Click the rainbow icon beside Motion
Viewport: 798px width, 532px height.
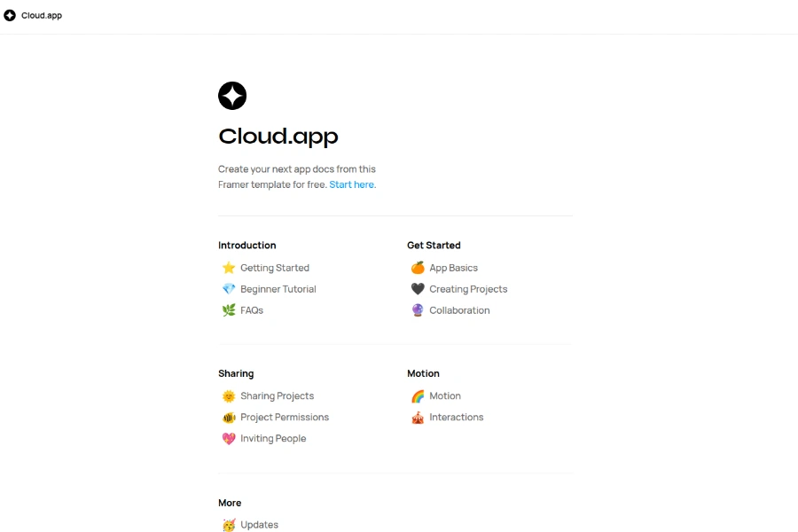click(x=418, y=396)
